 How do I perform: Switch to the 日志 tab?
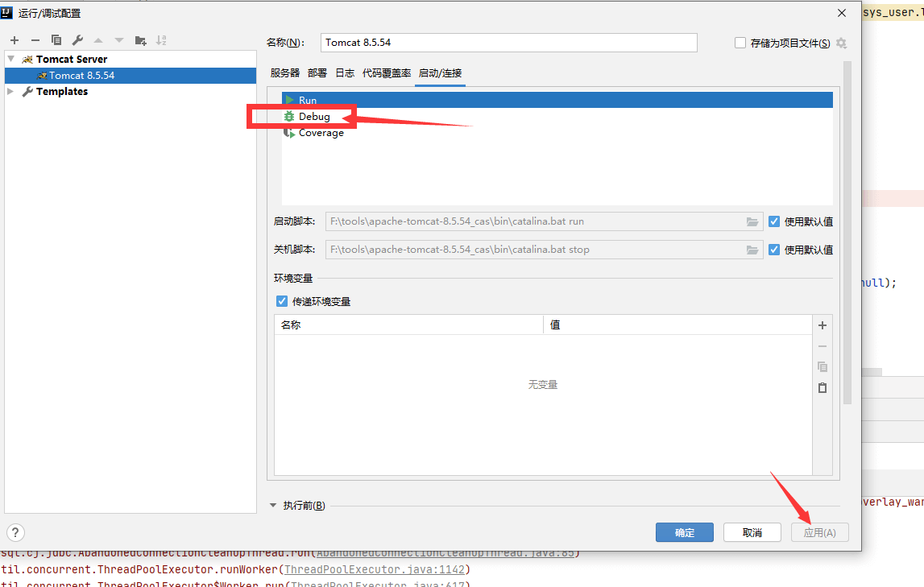[345, 73]
